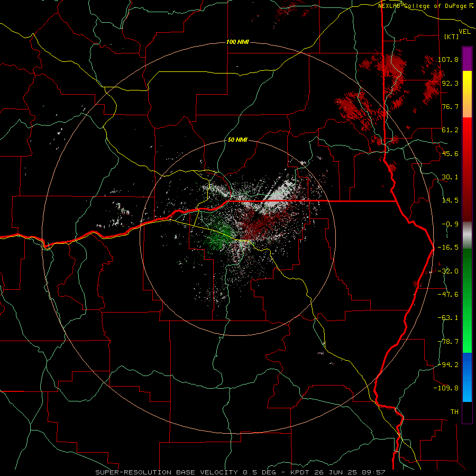The width and height of the screenshot is (476, 476).
Task: Click the blue segment of the color bar
Action: click(x=467, y=377)
